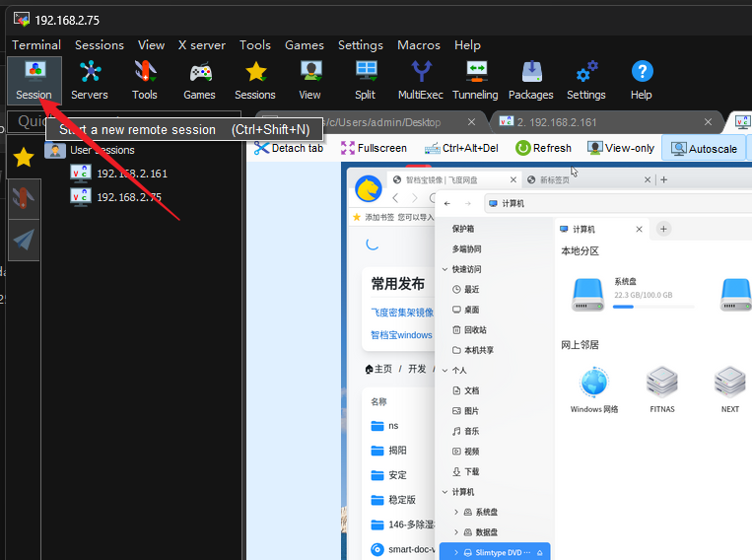Open the Servers toolbar icon
Screen dimensions: 752x560
pos(90,80)
